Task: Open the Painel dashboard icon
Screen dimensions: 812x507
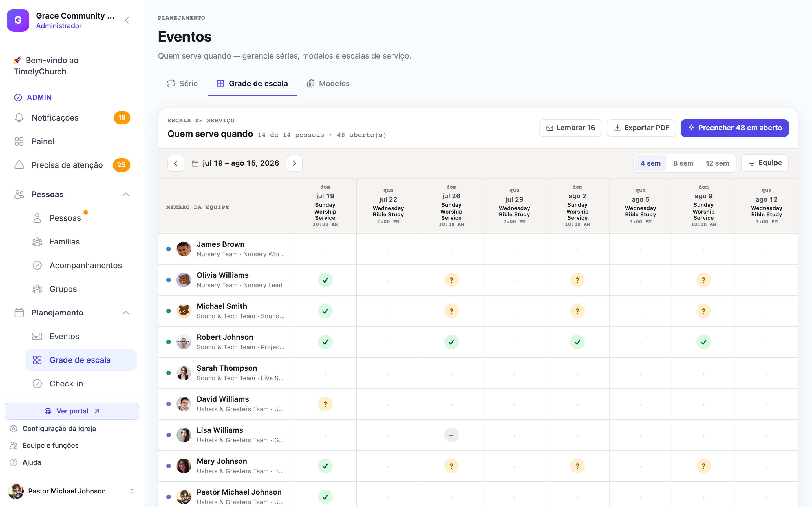Action: coord(19,141)
